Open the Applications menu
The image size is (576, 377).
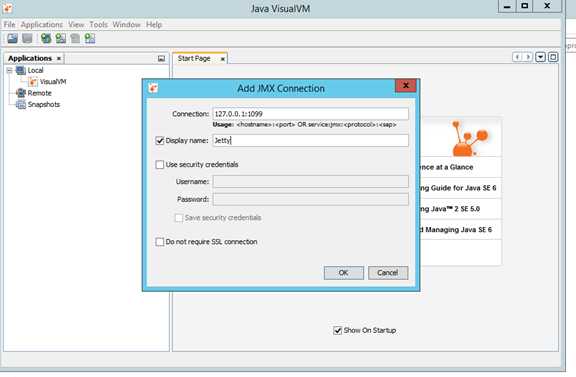pos(42,25)
